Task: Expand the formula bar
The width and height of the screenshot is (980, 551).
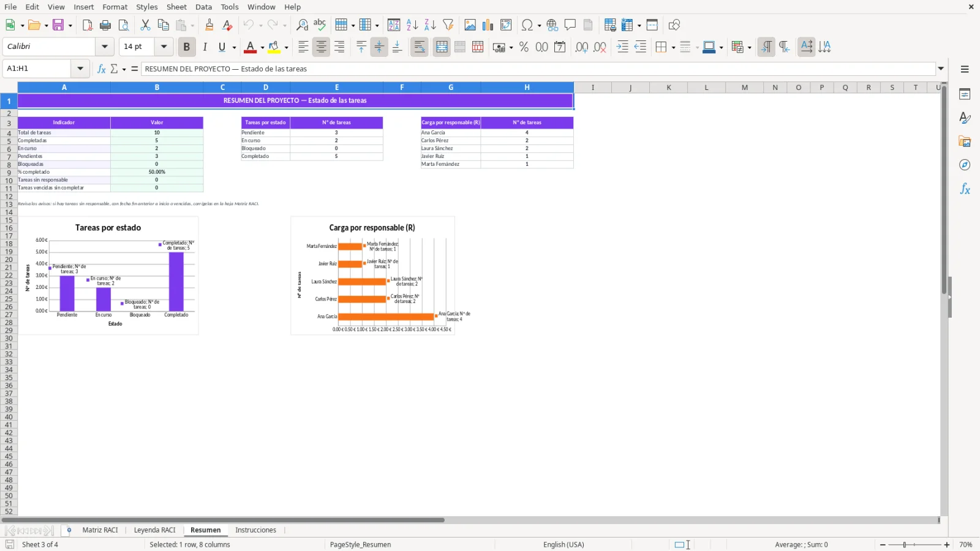Action: click(941, 69)
